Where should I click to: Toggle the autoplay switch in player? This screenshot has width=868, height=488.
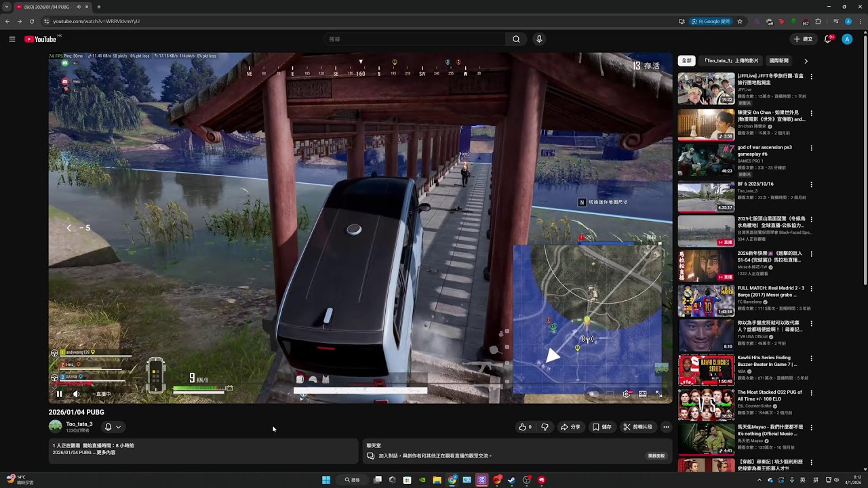(x=593, y=394)
